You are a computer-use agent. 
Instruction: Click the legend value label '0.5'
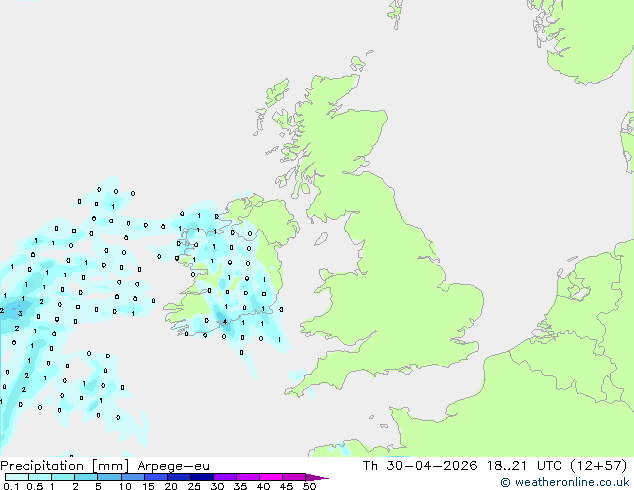pyautogui.click(x=34, y=486)
